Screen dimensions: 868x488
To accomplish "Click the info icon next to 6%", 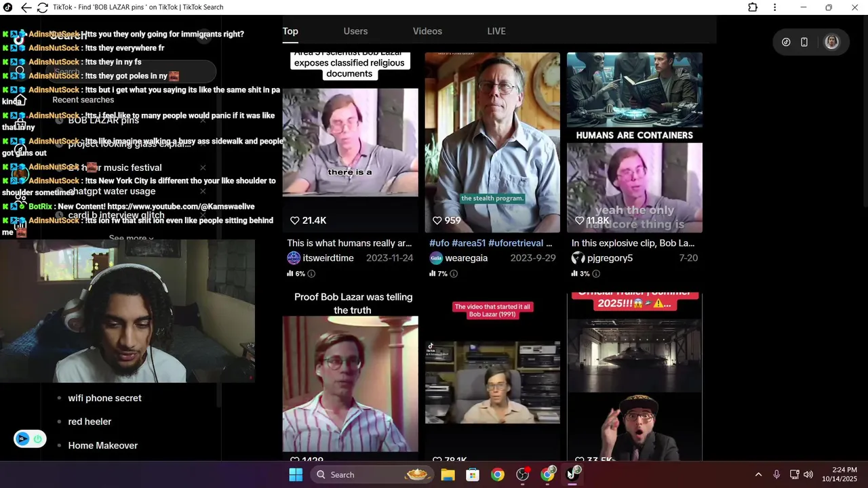I will point(311,274).
